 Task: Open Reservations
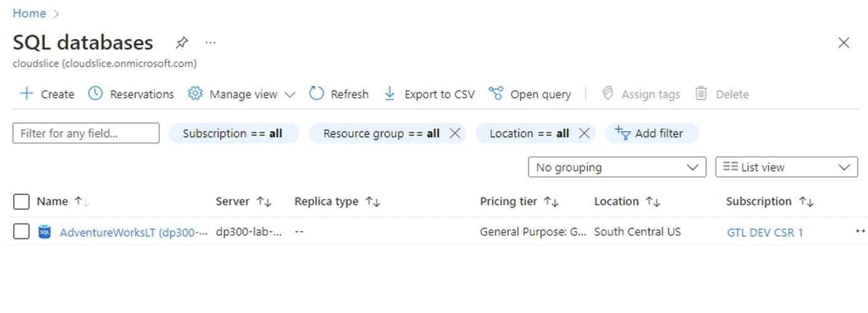point(131,94)
